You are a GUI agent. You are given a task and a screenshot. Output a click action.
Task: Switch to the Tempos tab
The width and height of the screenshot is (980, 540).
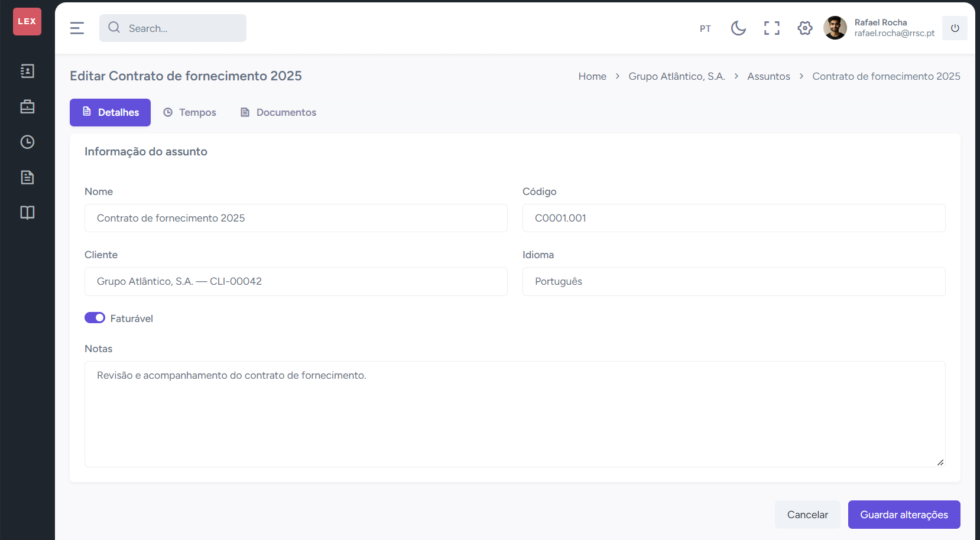point(190,112)
